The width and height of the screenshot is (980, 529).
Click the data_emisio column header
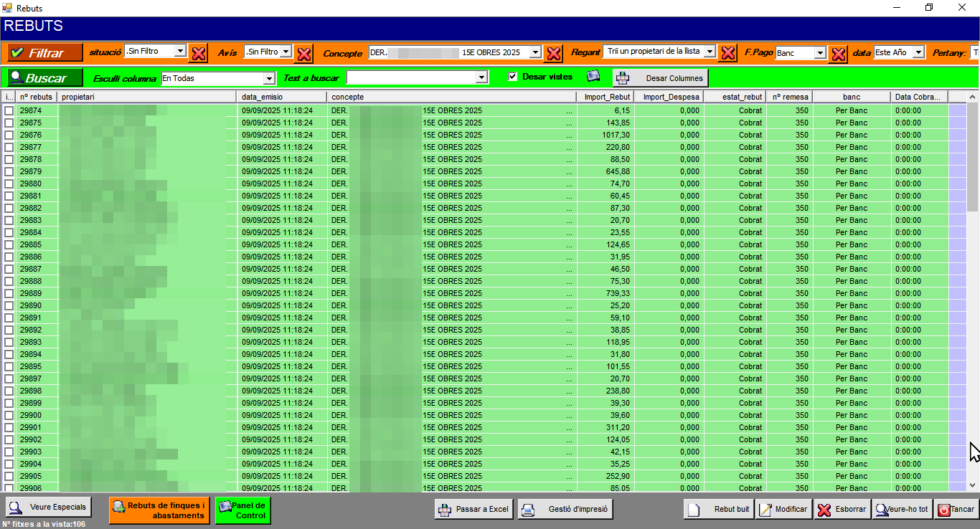[281, 97]
